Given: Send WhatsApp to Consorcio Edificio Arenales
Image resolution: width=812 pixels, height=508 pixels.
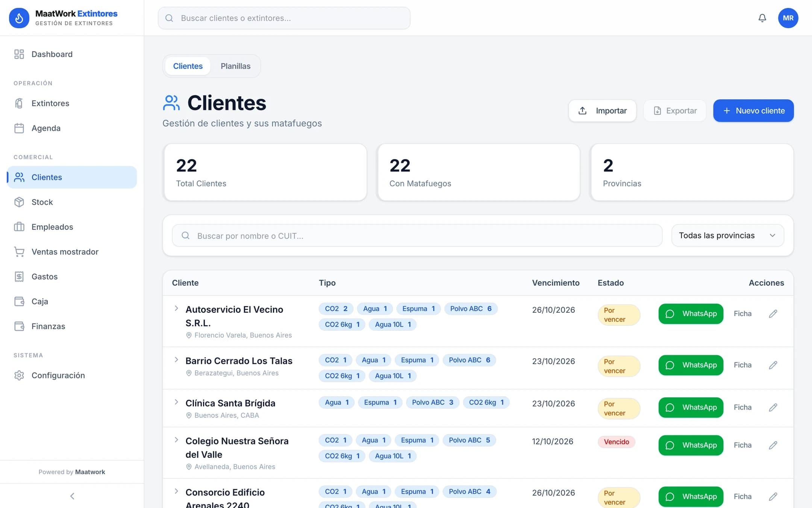Looking at the screenshot, I should pyautogui.click(x=691, y=497).
